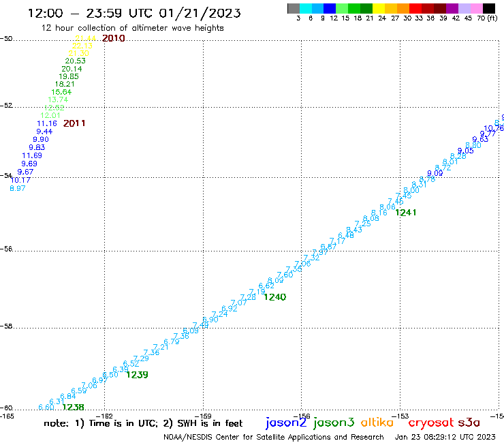Click the 8.16 wave height value
The height and width of the screenshot is (443, 504).
click(x=379, y=213)
